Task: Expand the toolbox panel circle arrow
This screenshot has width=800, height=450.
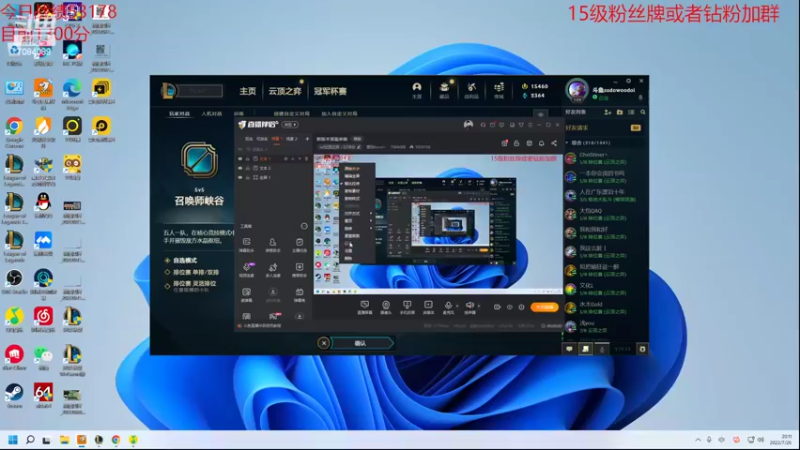Action: [304, 226]
